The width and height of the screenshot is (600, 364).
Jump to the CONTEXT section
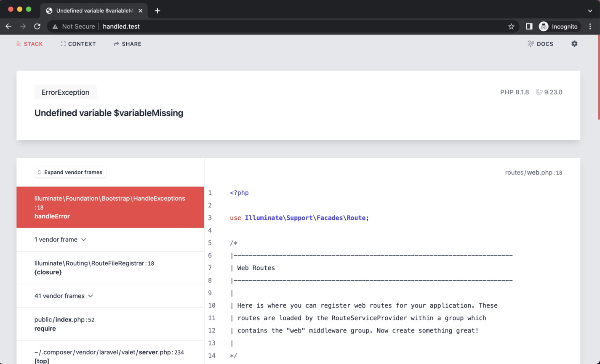(78, 44)
